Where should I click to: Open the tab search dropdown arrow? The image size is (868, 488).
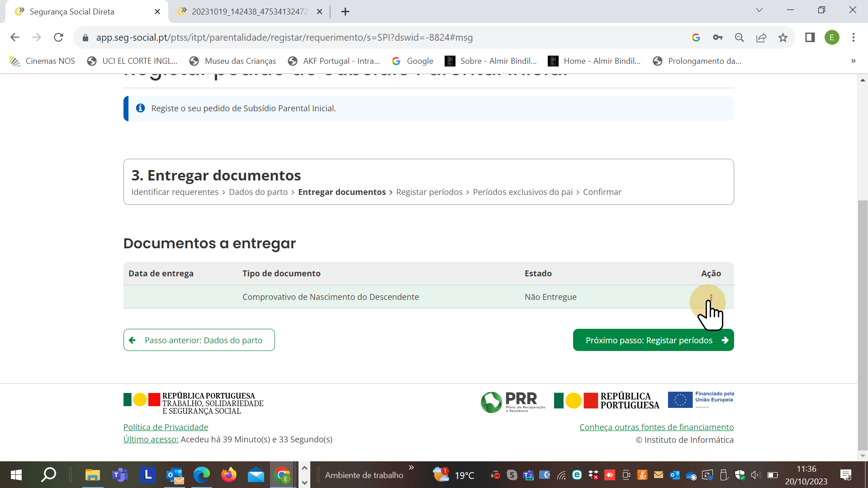759,9
